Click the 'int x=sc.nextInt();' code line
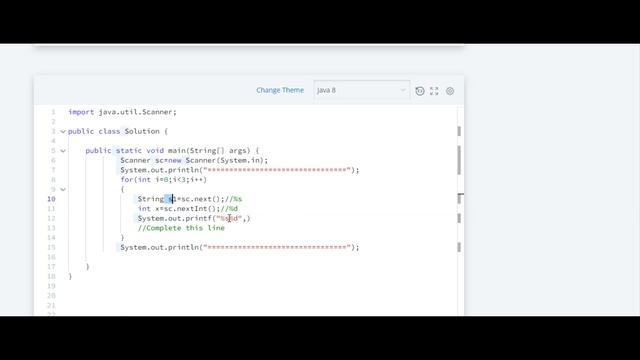 [x=188, y=209]
